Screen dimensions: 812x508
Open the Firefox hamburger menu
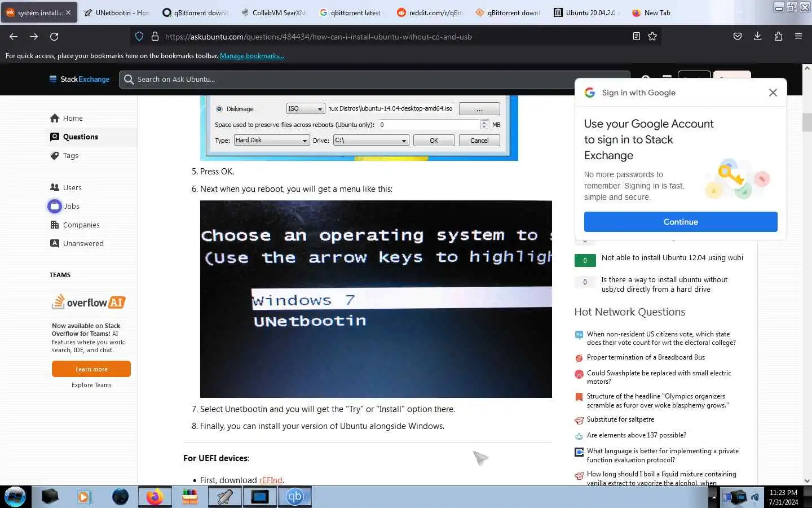(798, 36)
